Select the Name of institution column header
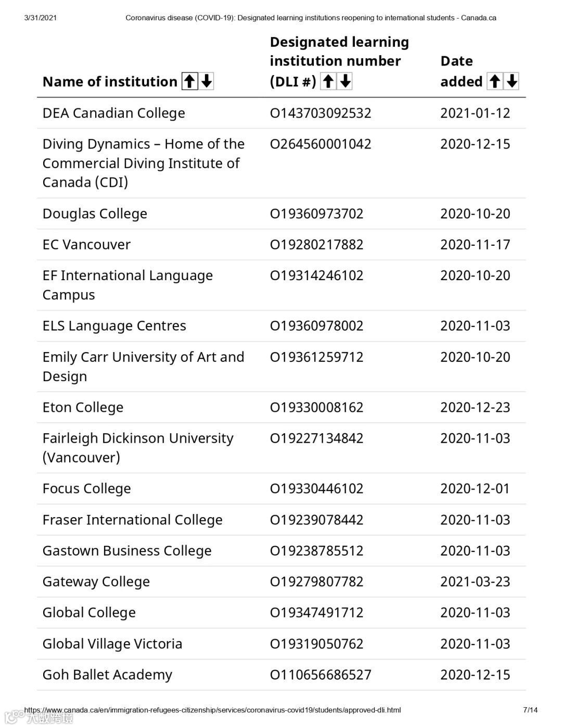The height and width of the screenshot is (728, 562). click(x=110, y=82)
